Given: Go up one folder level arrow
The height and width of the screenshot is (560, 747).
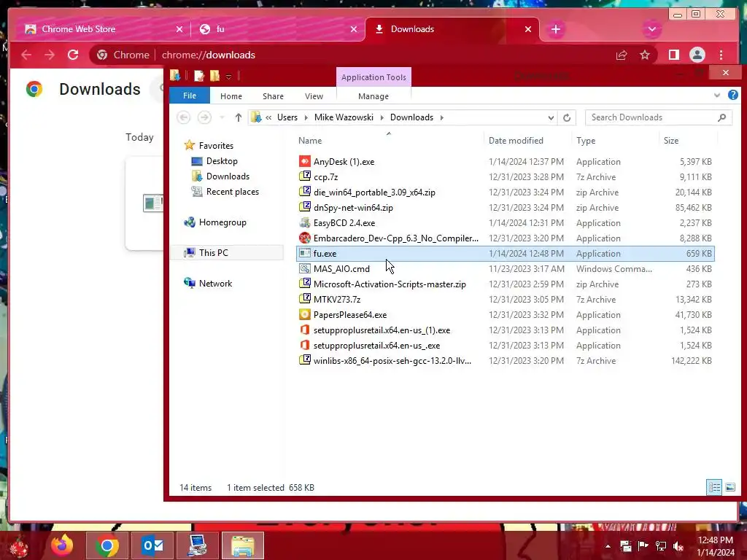Looking at the screenshot, I should (x=239, y=117).
